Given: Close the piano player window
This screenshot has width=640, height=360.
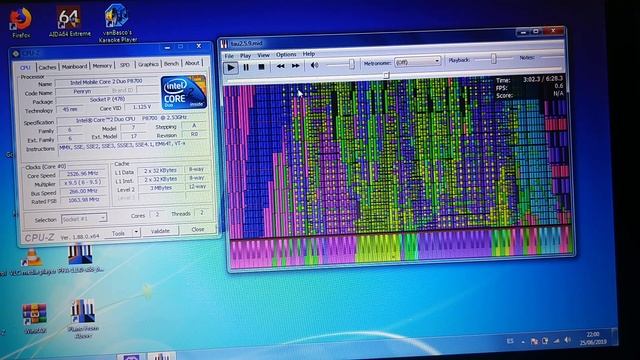Looking at the screenshot, I should point(553,31).
